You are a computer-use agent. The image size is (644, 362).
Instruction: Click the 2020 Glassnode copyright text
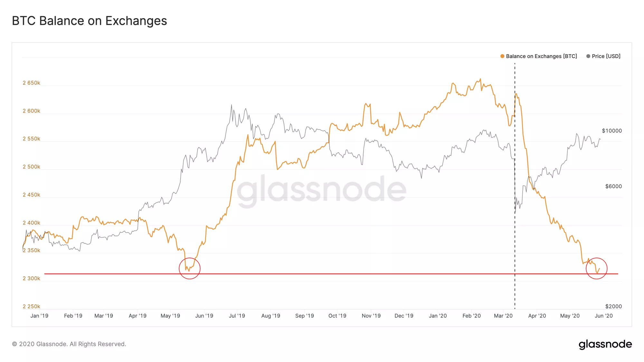(x=69, y=344)
